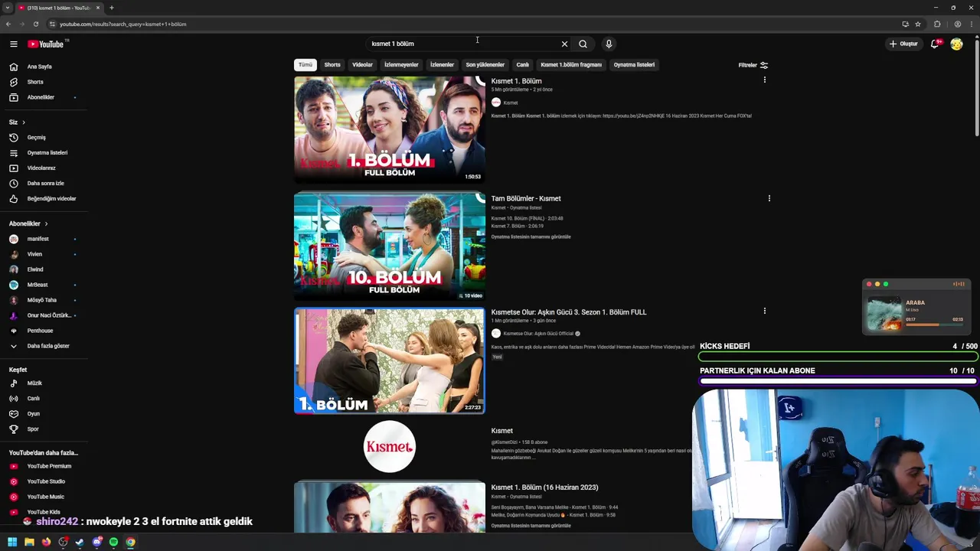Open a new browser tab

point(112,8)
